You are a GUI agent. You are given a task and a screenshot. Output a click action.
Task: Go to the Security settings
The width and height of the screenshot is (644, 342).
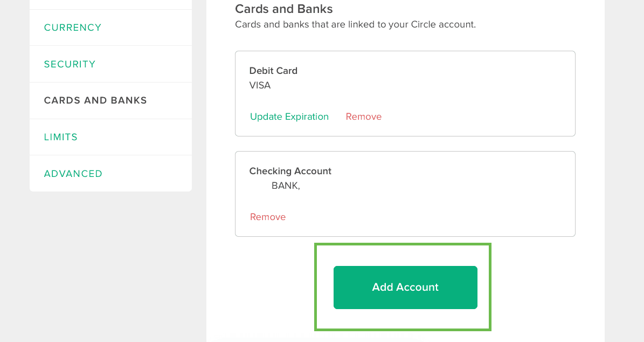(70, 64)
